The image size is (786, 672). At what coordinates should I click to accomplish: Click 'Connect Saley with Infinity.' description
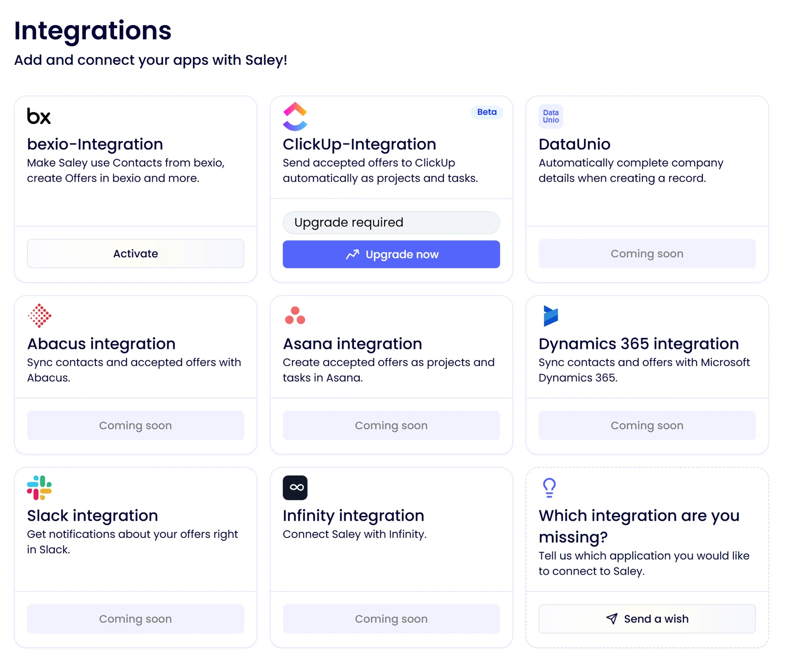coord(355,534)
